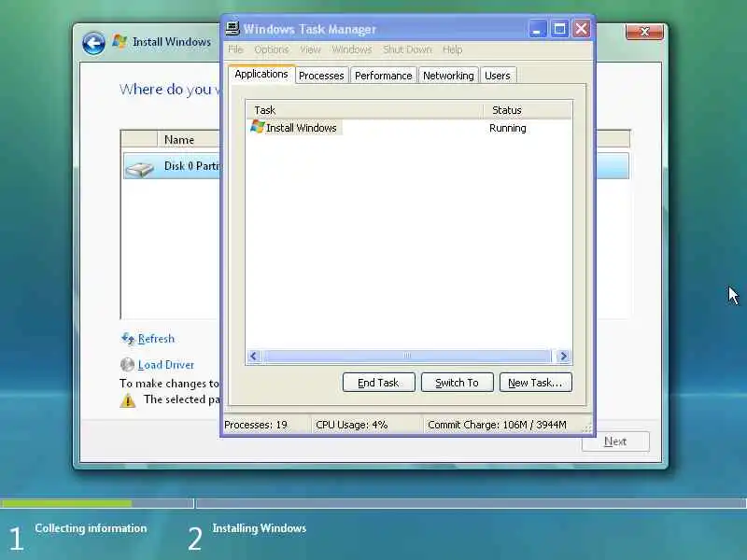Open the Help menu
The image size is (747, 560).
452,49
